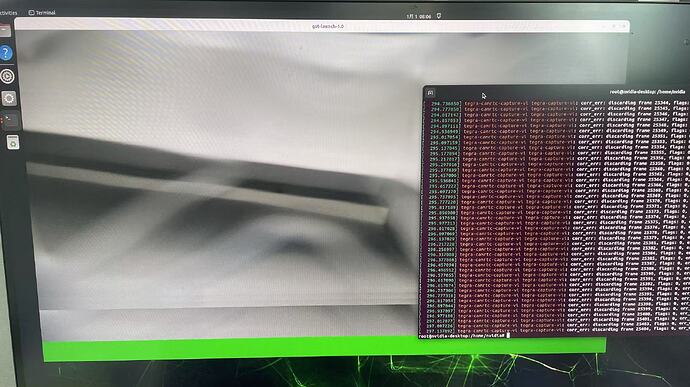Open the clock and calendar panel
Viewport: 690px width, 387px height.
click(418, 16)
